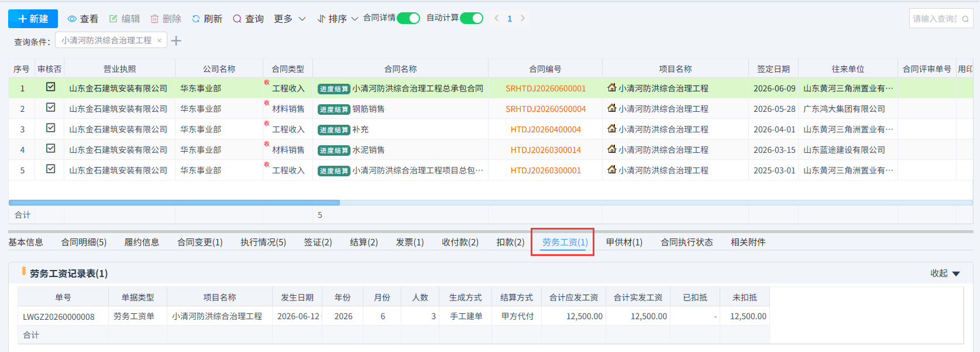Click wage record LWGZ20260000008
980x352 pixels.
pyautogui.click(x=59, y=316)
